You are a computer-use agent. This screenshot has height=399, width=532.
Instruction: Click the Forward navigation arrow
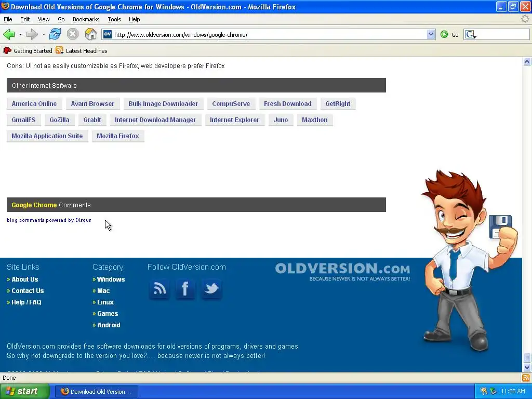click(x=32, y=34)
